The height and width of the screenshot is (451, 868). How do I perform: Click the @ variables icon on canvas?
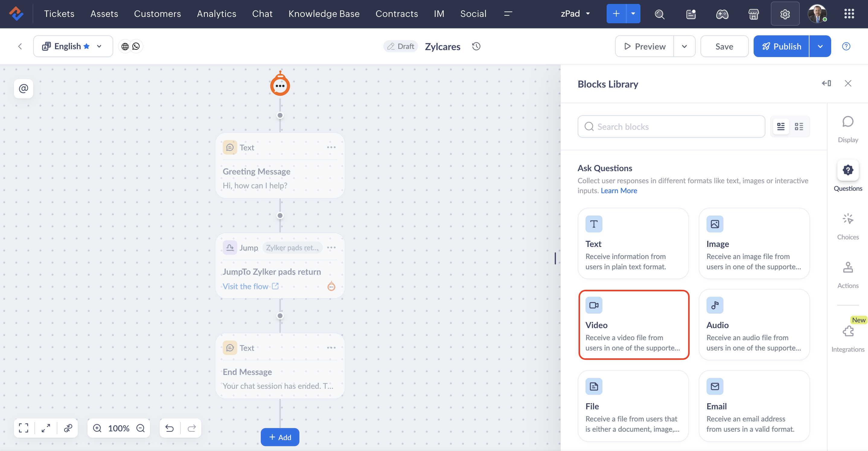coord(23,89)
